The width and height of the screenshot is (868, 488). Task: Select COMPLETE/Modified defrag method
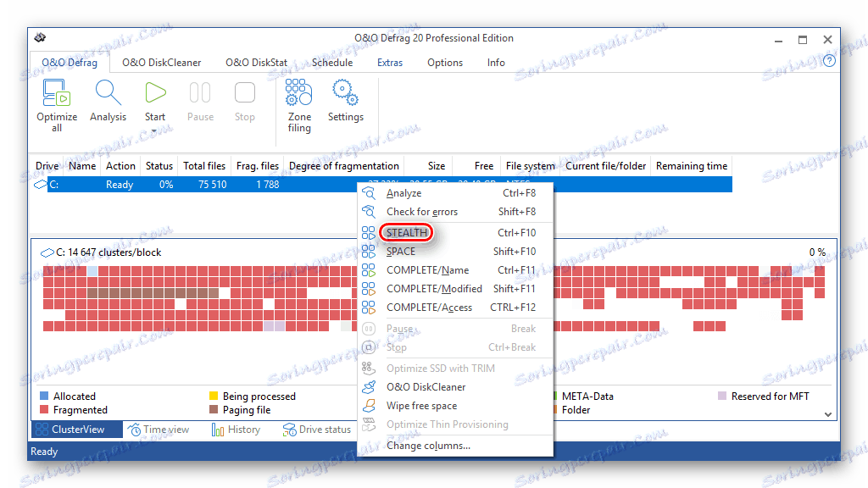455,289
